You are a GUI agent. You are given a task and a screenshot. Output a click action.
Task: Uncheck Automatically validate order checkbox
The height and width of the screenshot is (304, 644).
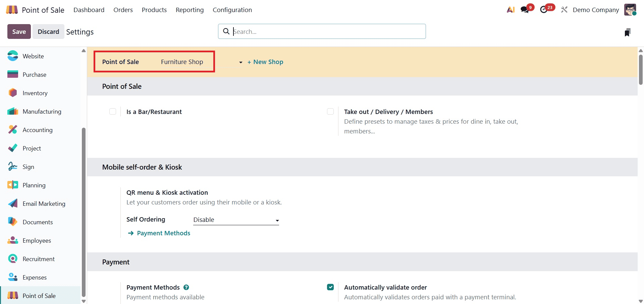pos(330,287)
